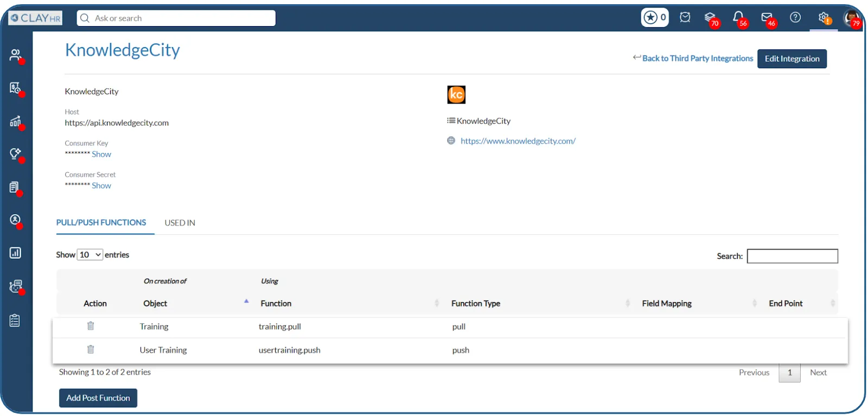868x416 pixels.
Task: Open the knowledgecity.com website link
Action: 518,141
